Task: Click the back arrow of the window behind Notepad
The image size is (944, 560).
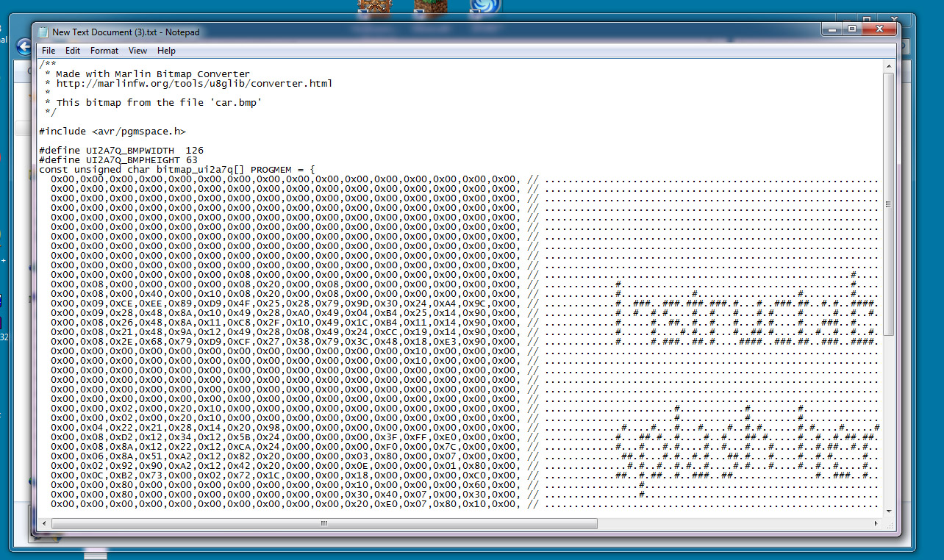Action: 24,48
